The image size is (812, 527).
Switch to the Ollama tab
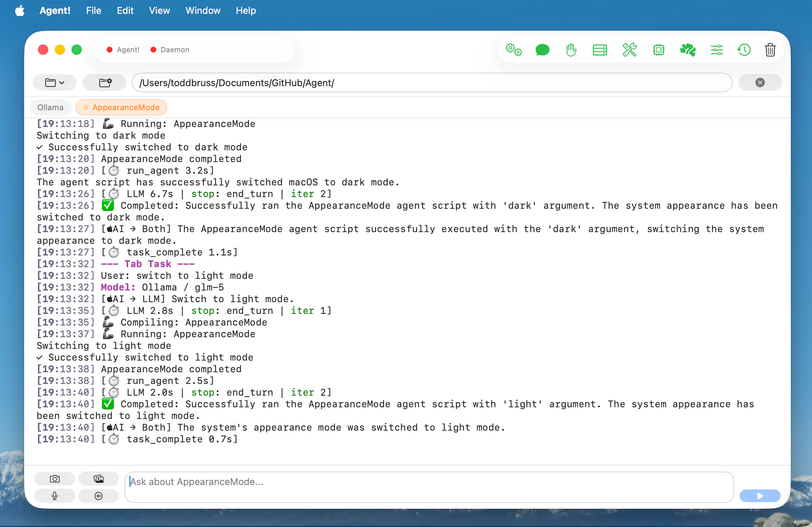tap(50, 107)
